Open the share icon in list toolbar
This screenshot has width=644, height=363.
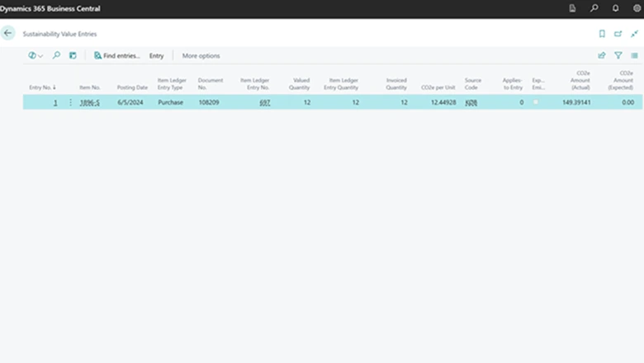pyautogui.click(x=602, y=55)
